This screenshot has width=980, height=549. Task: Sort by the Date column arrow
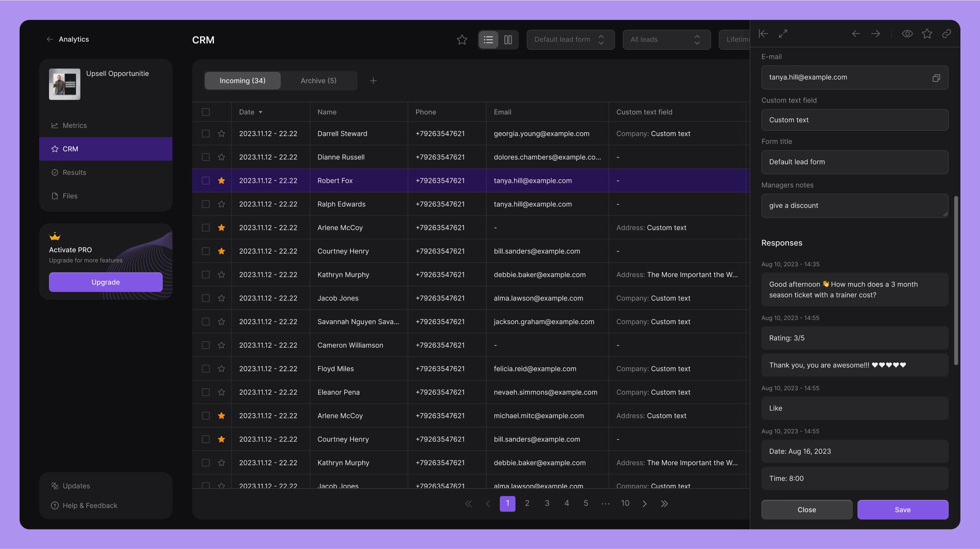[261, 112]
